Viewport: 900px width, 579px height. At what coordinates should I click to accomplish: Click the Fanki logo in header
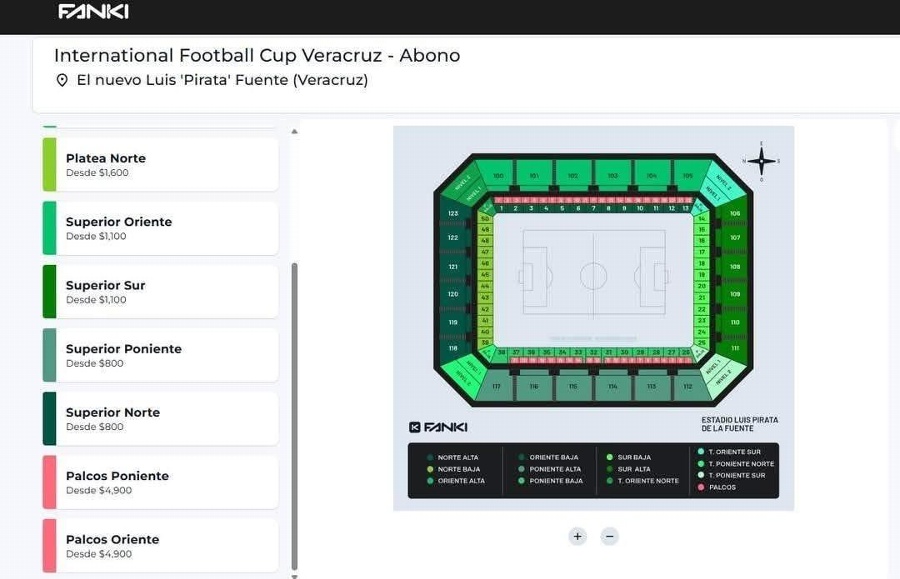click(94, 11)
